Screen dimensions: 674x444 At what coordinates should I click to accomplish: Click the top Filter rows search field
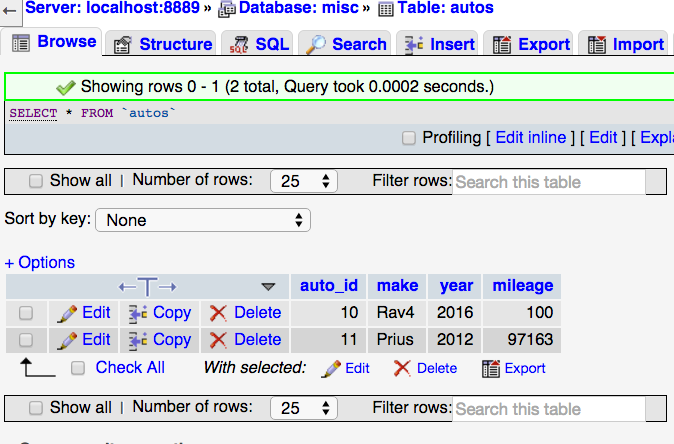tap(549, 182)
